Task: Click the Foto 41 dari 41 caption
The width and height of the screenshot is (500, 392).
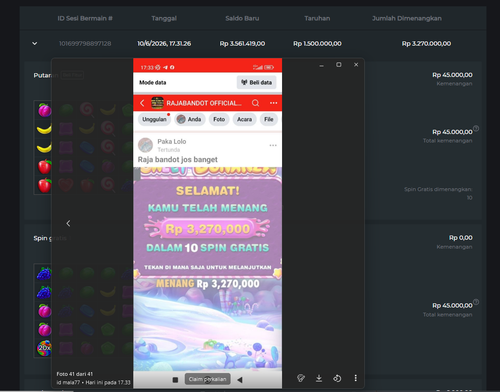Action: tap(75, 374)
